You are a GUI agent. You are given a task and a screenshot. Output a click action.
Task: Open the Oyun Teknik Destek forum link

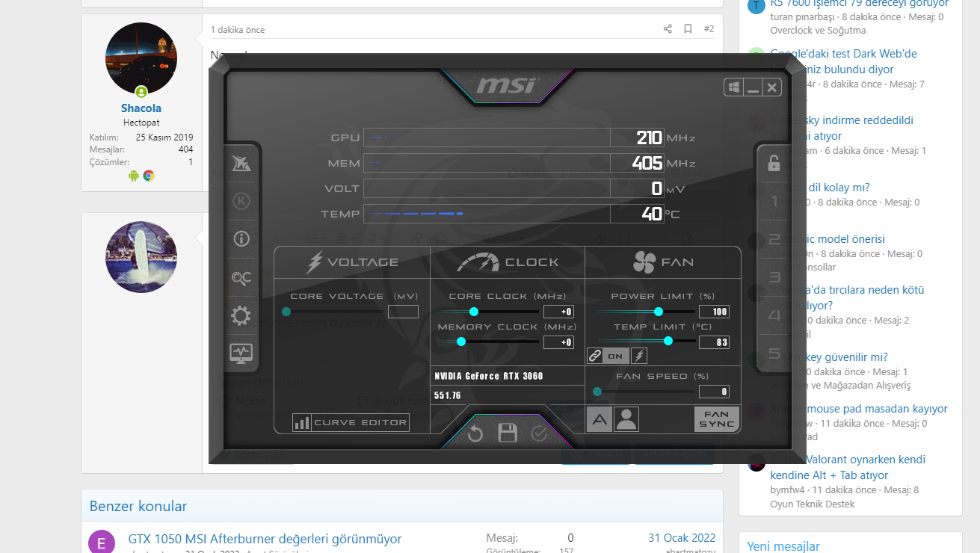coord(812,504)
